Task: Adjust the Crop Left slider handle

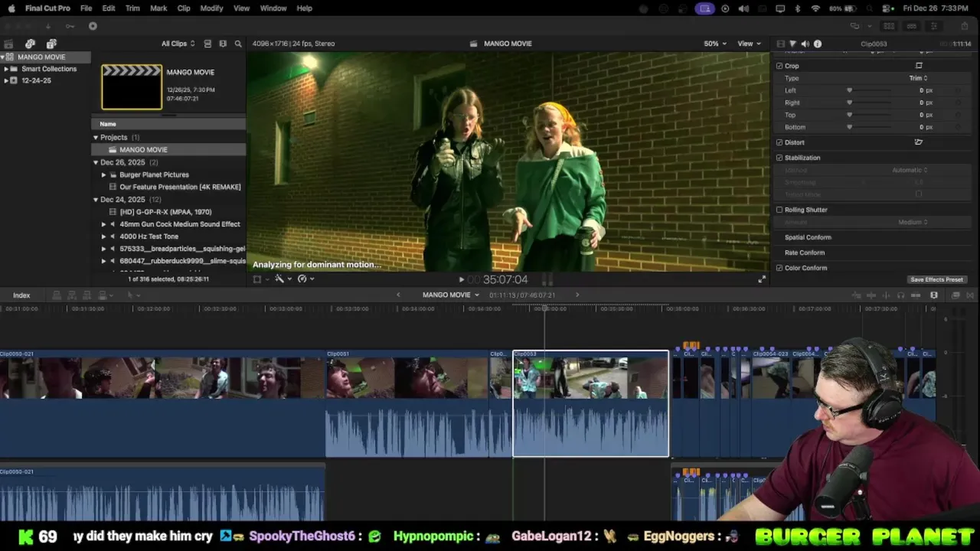Action: 849,90
